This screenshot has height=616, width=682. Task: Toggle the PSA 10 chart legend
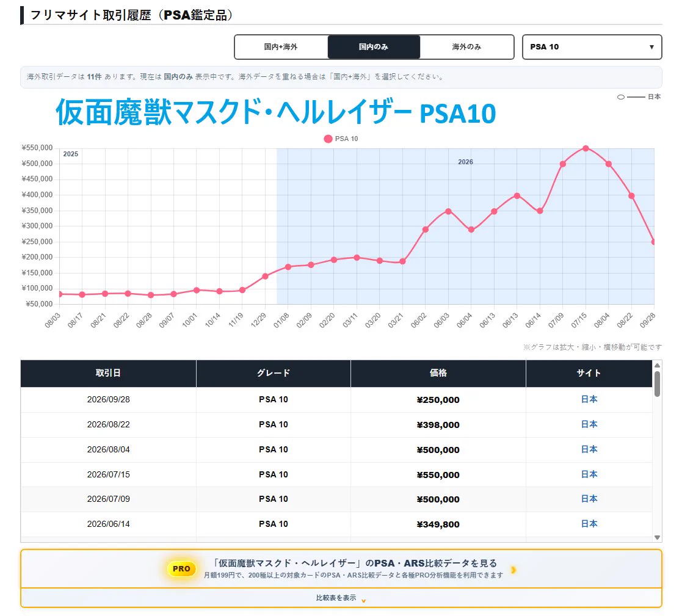pyautogui.click(x=341, y=139)
